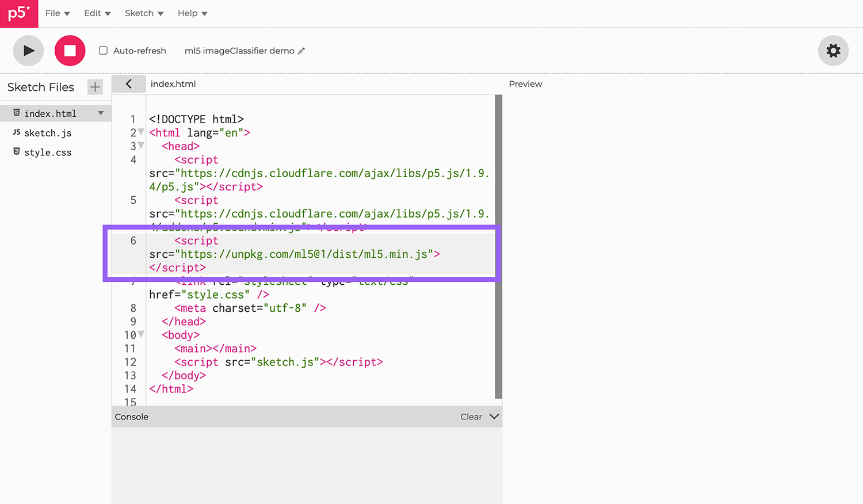Screen dimensions: 863x504
Task: Collapse the sidebar with left chevron
Action: click(x=128, y=84)
